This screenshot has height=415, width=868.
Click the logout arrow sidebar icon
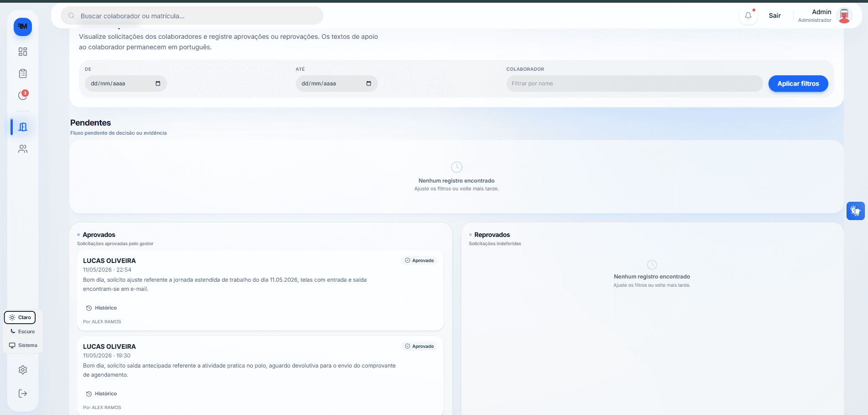tap(23, 394)
